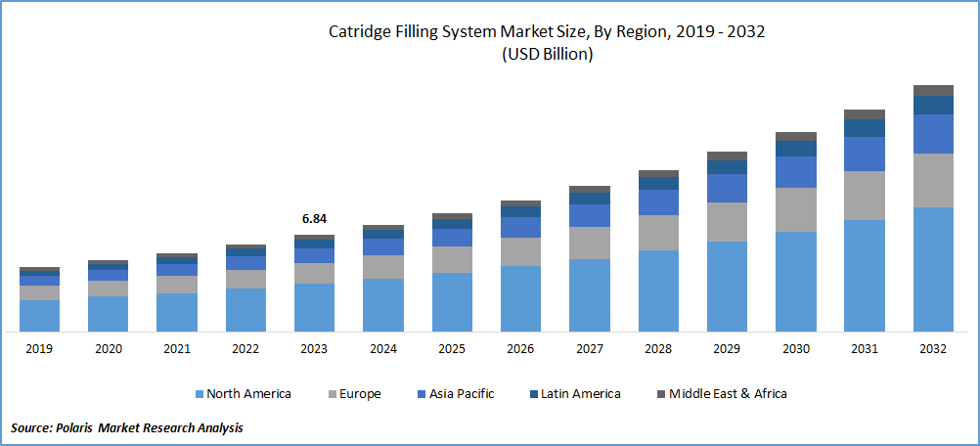Click the Asia Pacific segment of the 2030 bar

pos(795,172)
